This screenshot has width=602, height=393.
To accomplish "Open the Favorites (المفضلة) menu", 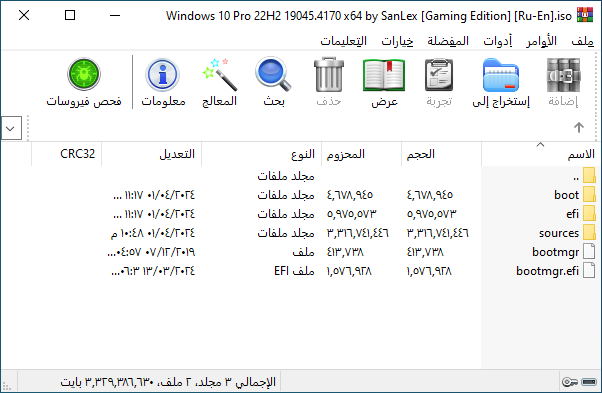I will pos(448,41).
